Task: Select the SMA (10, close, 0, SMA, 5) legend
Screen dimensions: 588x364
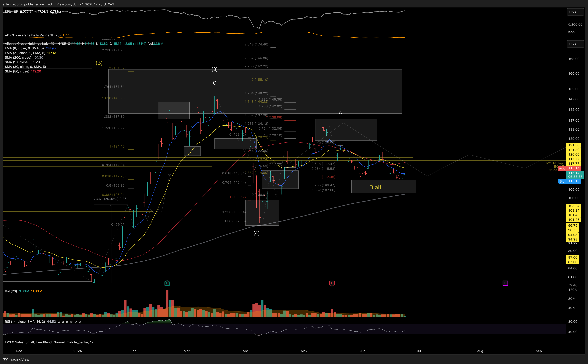Action: tap(25, 62)
